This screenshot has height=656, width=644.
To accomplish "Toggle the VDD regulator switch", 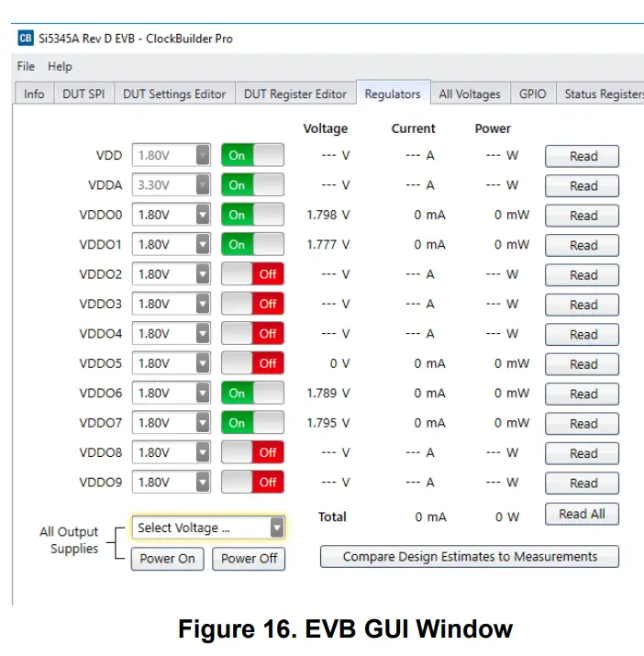I will tap(252, 155).
